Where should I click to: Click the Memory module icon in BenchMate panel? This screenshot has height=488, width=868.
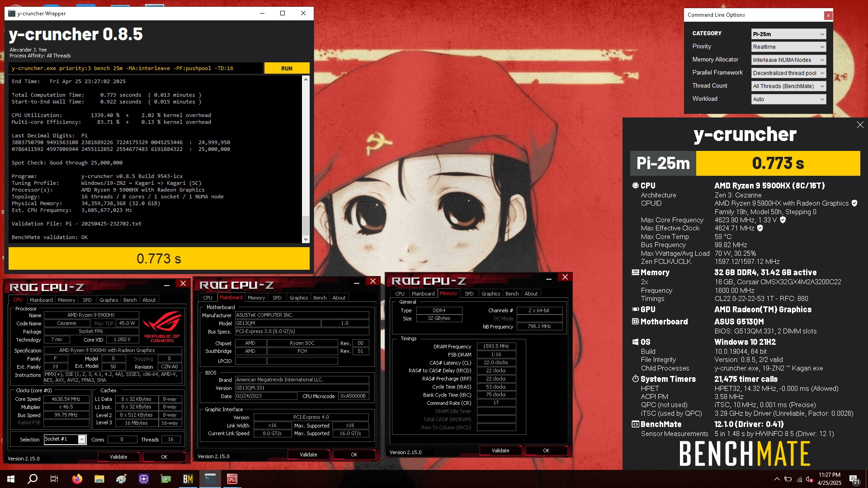[x=635, y=272]
